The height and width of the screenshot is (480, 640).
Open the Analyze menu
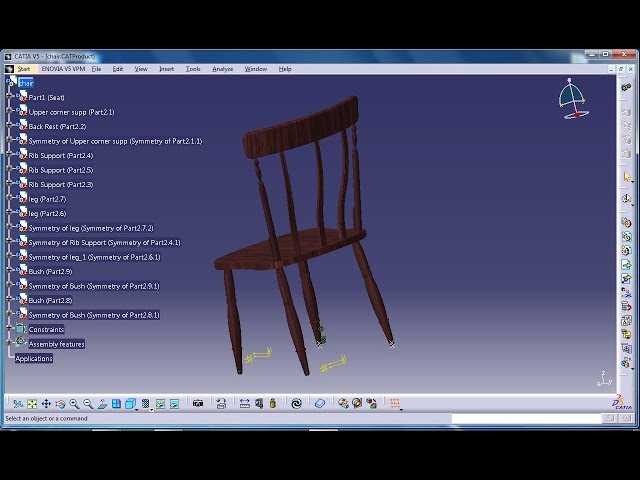[x=223, y=69]
